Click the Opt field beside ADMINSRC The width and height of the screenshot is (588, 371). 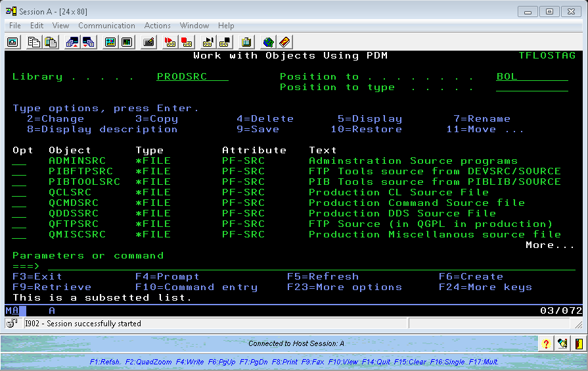19,161
